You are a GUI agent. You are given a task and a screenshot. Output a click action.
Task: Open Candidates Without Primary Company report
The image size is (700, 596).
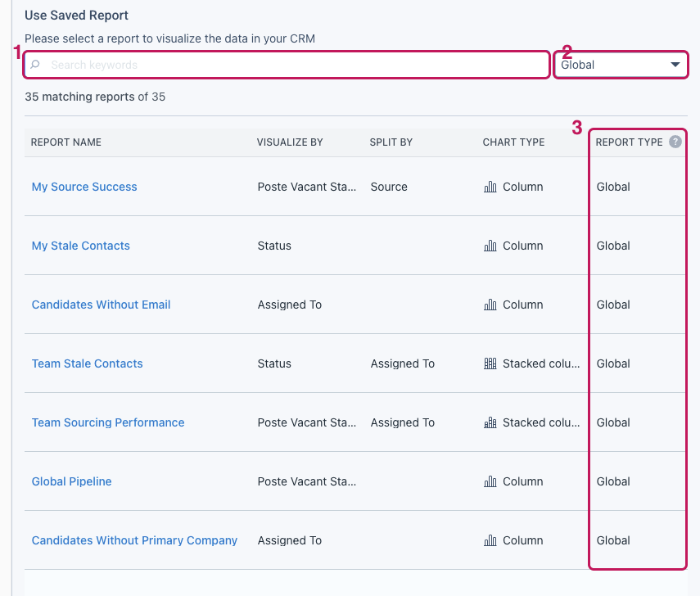(x=134, y=540)
